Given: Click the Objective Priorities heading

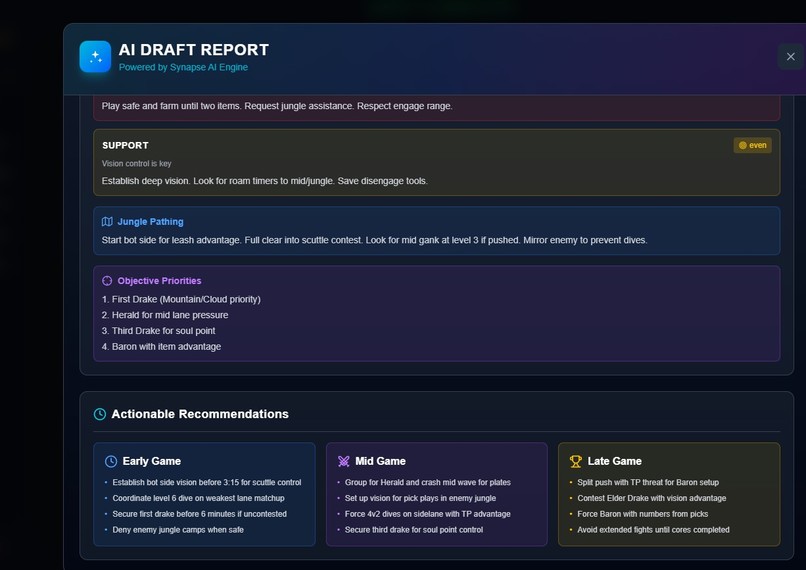Looking at the screenshot, I should (x=159, y=281).
